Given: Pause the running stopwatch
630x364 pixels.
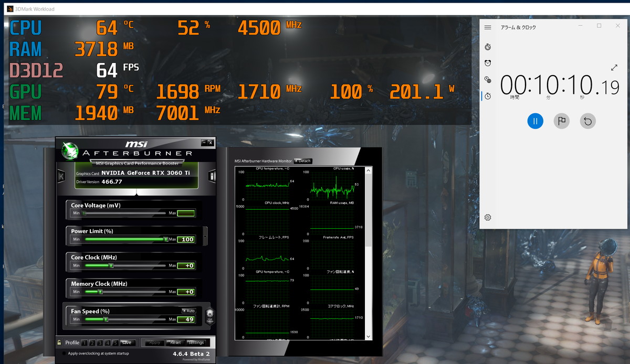Looking at the screenshot, I should click(535, 121).
